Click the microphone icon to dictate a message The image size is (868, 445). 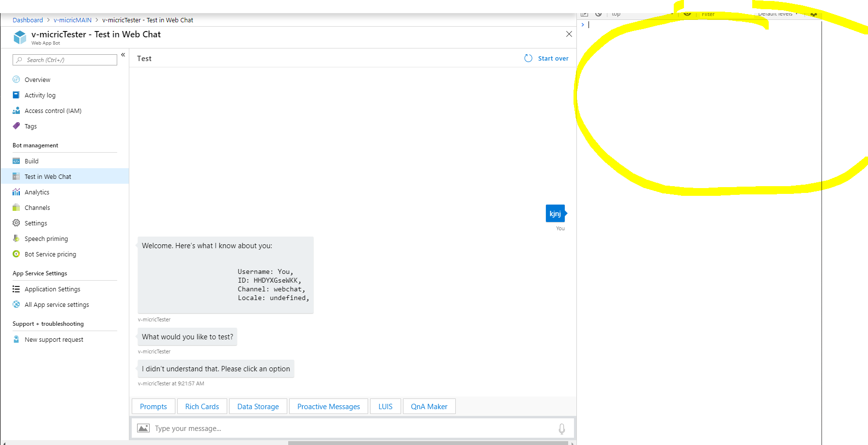point(562,429)
